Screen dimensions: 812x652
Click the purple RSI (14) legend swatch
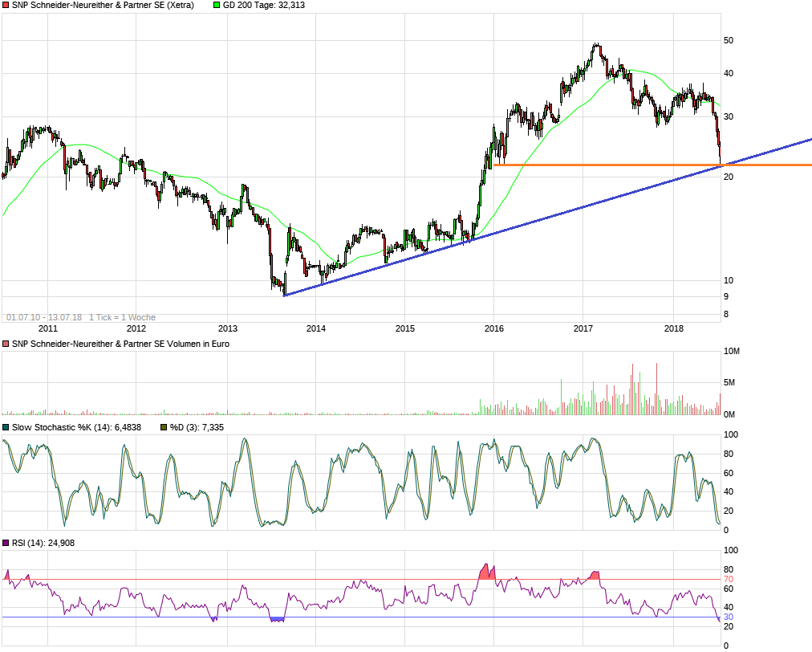[6, 543]
